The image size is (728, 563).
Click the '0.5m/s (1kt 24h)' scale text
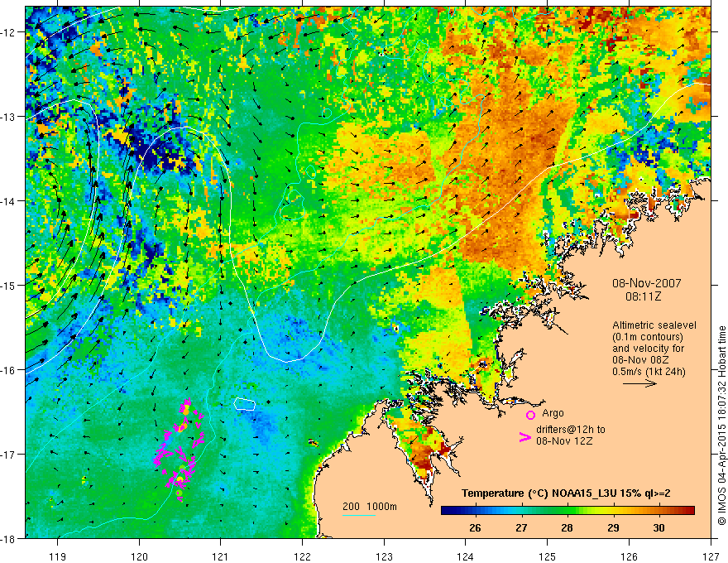click(x=649, y=372)
